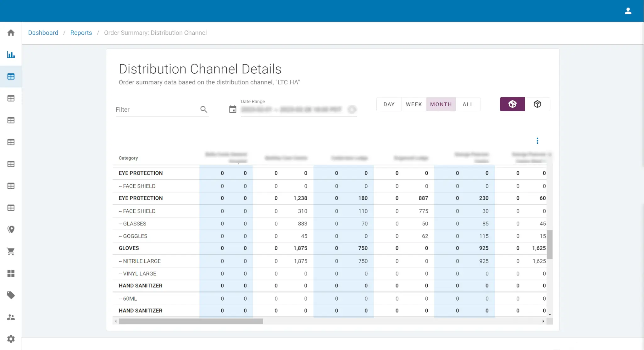The height and width of the screenshot is (350, 644).
Task: Open the users/people icon in the sidebar
Action: click(11, 317)
